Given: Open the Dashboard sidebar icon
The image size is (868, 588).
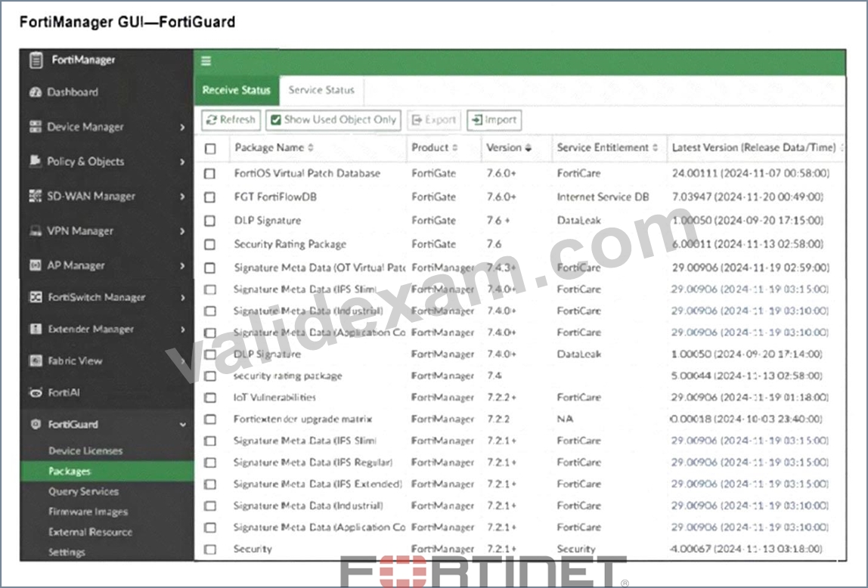Looking at the screenshot, I should 36,92.
